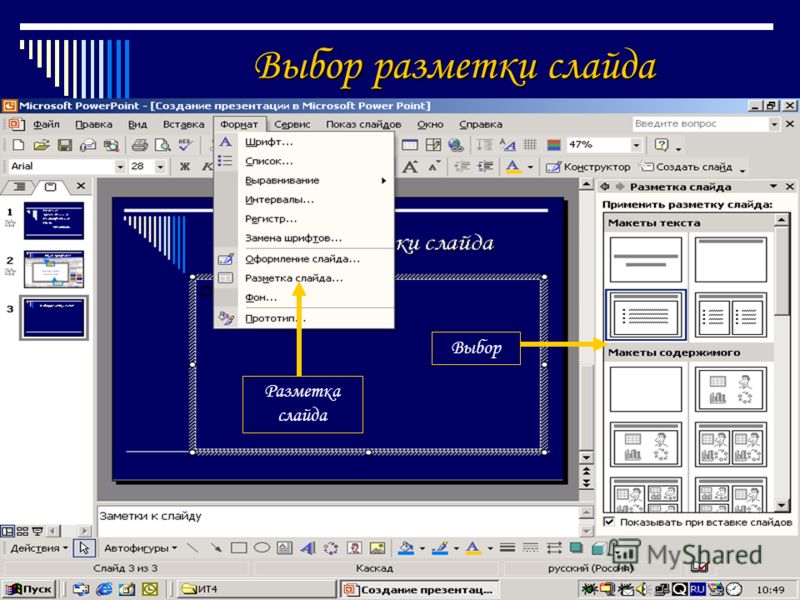Screen dimensions: 800x600
Task: Click the Insert Diagram icon
Action: [331, 548]
